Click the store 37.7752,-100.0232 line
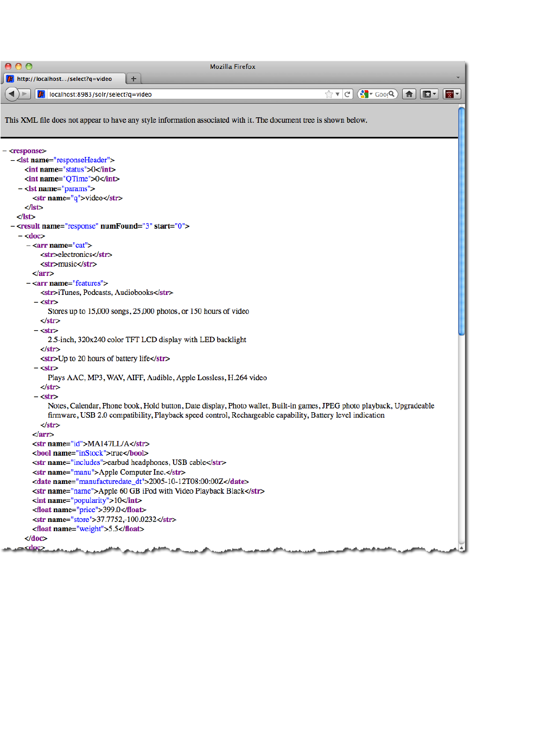This screenshot has width=560, height=756. pyautogui.click(x=104, y=520)
